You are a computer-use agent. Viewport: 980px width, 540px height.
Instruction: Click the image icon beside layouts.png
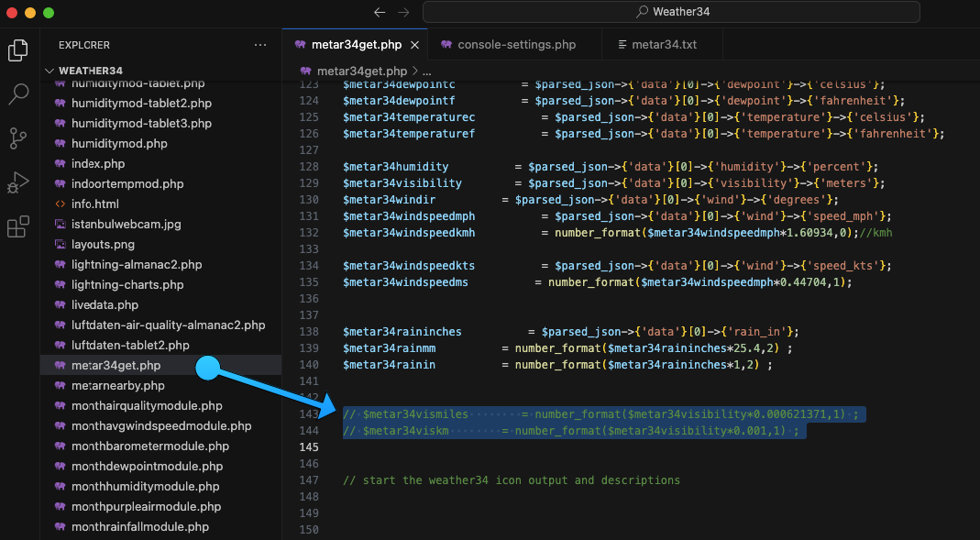(x=60, y=245)
